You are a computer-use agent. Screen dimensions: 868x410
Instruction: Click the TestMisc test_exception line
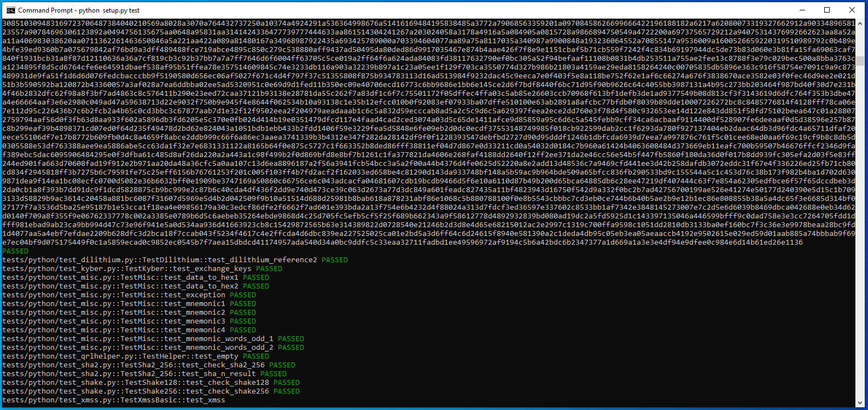point(129,295)
